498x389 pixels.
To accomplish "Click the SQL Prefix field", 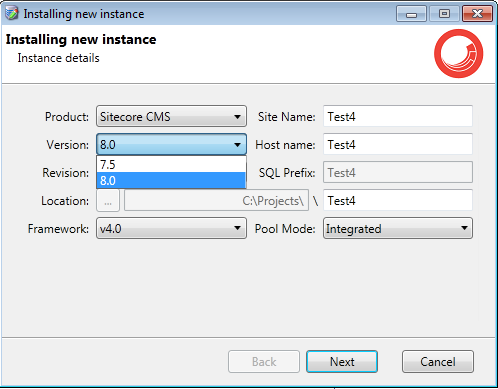I will coord(398,172).
